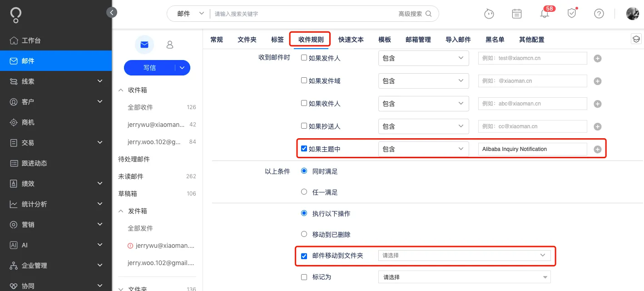The image size is (644, 291).
Task: Enable the 如果发件人 checkbox
Action: tap(304, 58)
